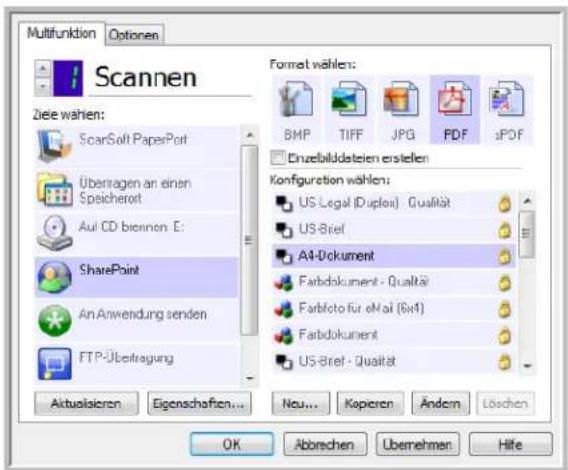Viewport: 568px width, 470px height.
Task: Click configuration list scroll up arrow
Action: tap(527, 200)
